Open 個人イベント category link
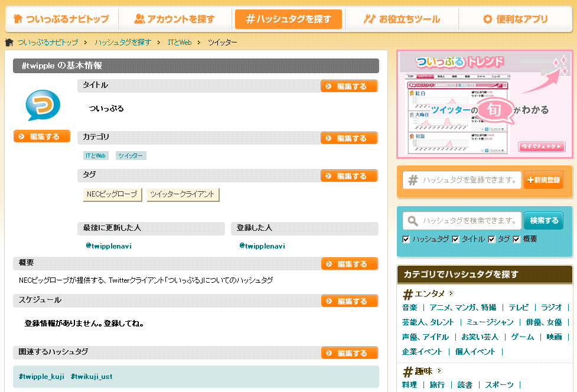This screenshot has height=392, width=577. point(475,352)
